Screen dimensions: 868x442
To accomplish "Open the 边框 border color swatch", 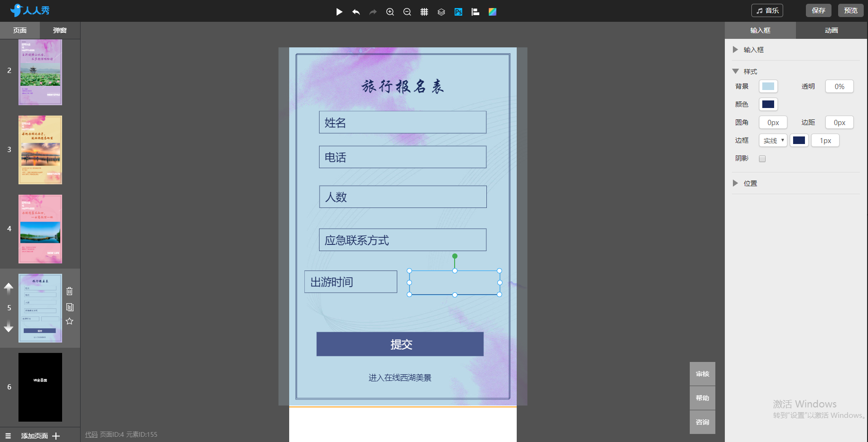I will click(x=799, y=140).
